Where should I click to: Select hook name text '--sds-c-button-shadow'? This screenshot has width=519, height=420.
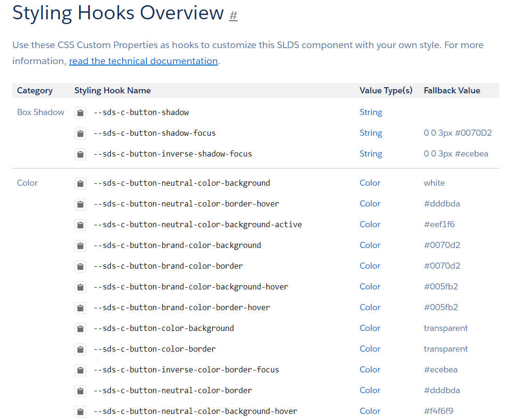(141, 113)
